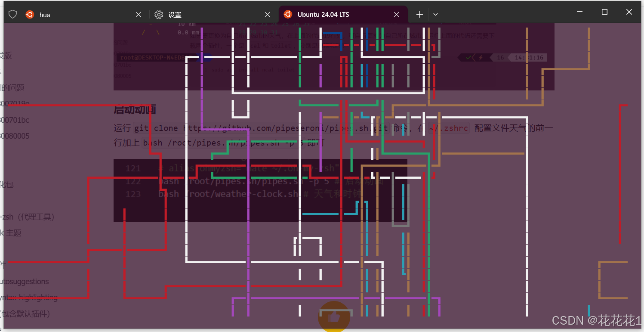Close the terminal window

click(x=629, y=12)
